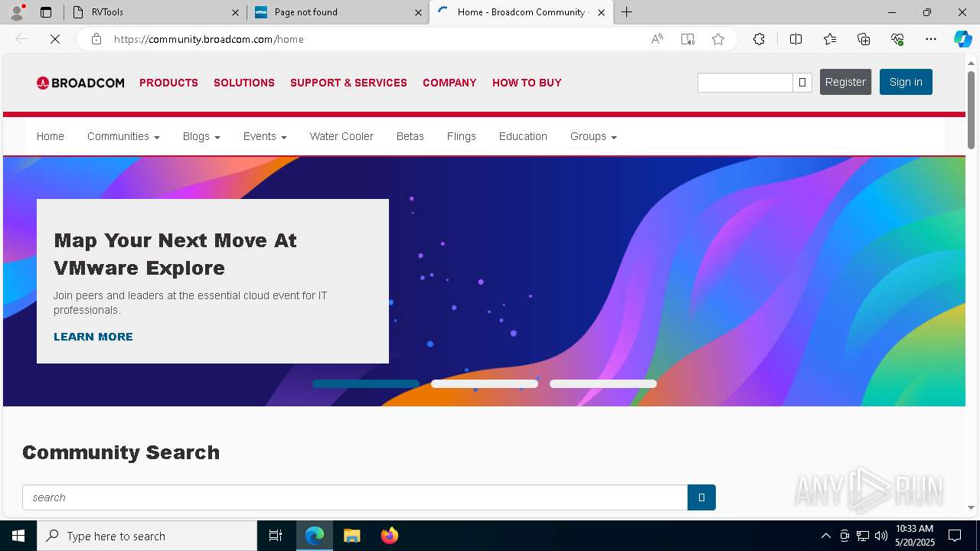
Task: Click the Register button
Action: [845, 82]
